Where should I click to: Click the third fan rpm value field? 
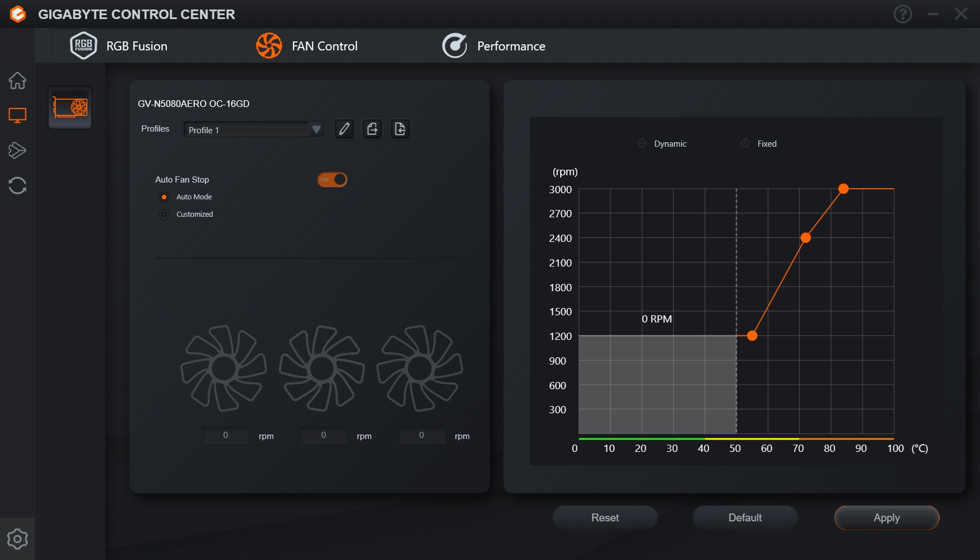point(422,435)
